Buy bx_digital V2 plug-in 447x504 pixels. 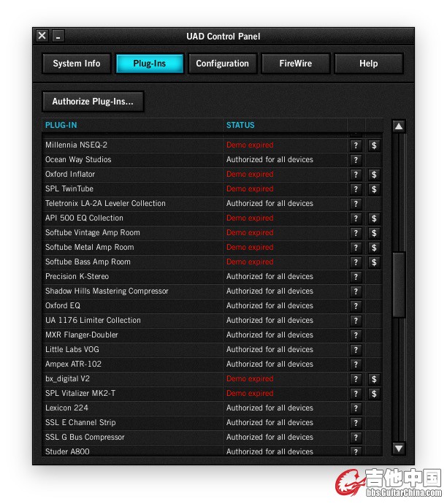coord(374,379)
